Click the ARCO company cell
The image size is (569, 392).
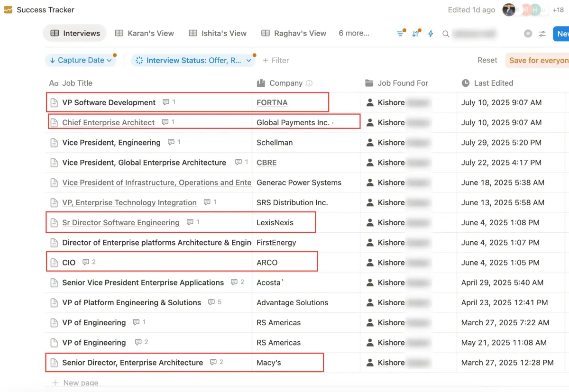[267, 262]
